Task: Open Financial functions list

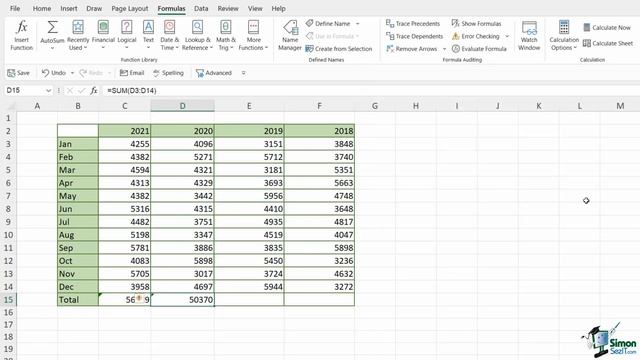Action: coord(103,36)
